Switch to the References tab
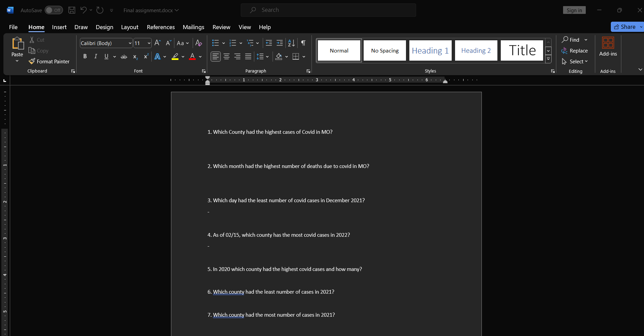 click(161, 27)
